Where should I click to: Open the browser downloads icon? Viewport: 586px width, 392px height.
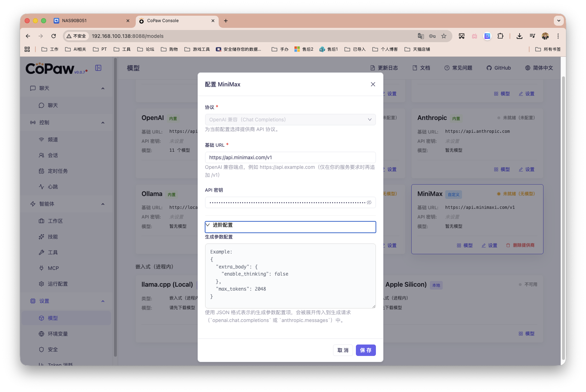coord(520,36)
